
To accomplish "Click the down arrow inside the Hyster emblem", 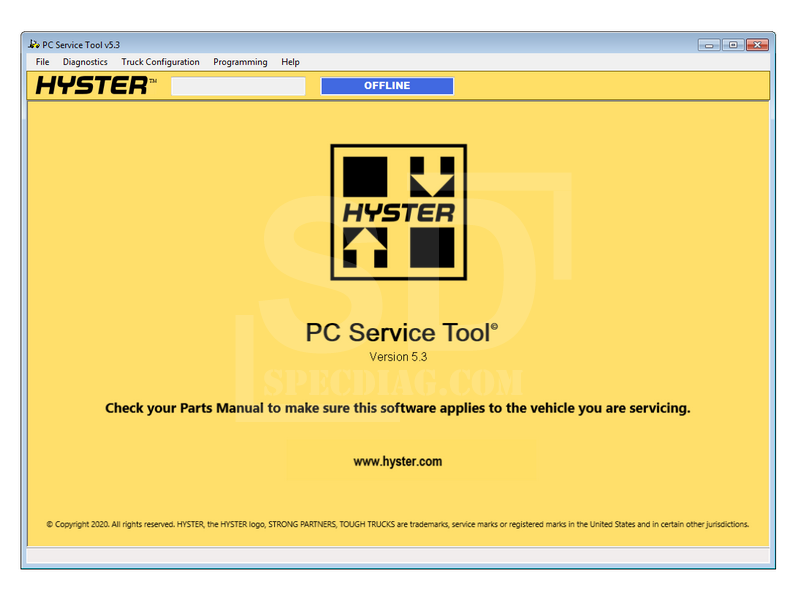I will pos(432,175).
